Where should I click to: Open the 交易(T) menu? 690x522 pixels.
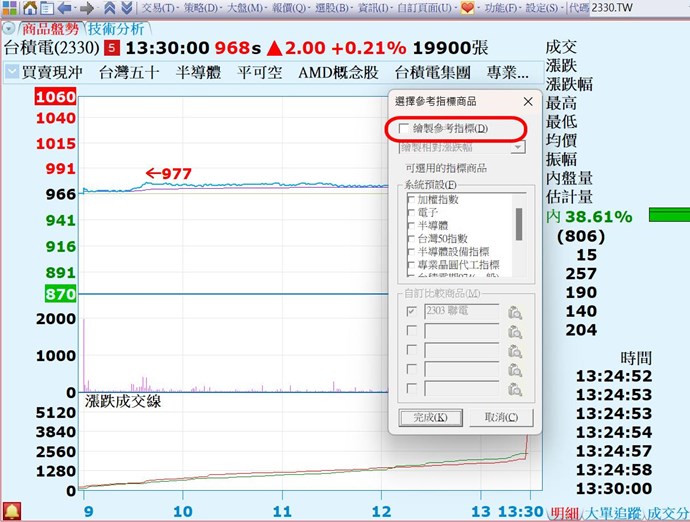[x=158, y=8]
